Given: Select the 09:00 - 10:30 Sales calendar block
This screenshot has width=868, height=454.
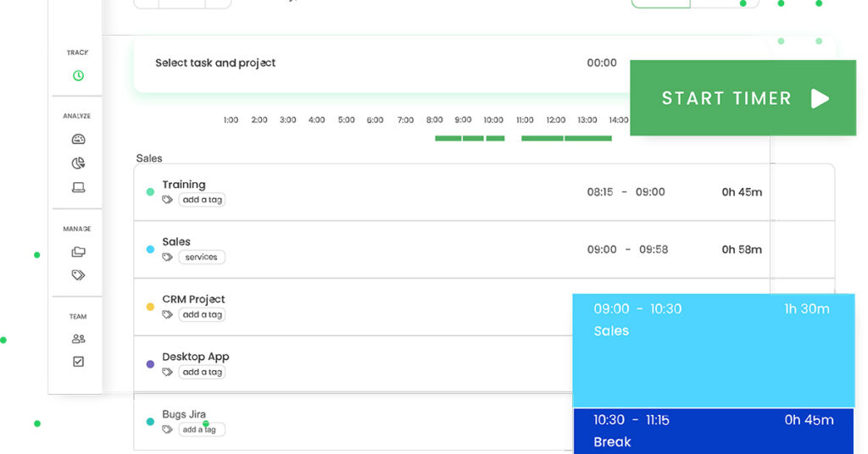Looking at the screenshot, I should click(x=713, y=351).
